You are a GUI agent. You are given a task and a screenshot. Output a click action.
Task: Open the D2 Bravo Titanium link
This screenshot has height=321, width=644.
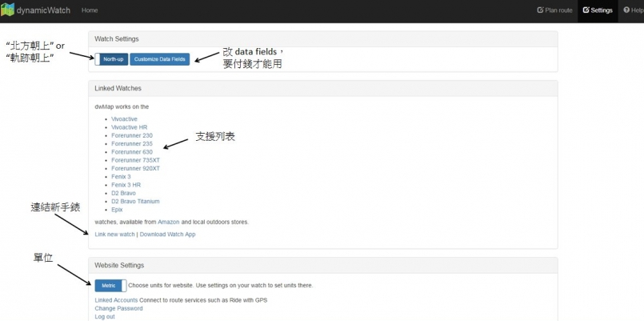click(x=135, y=201)
